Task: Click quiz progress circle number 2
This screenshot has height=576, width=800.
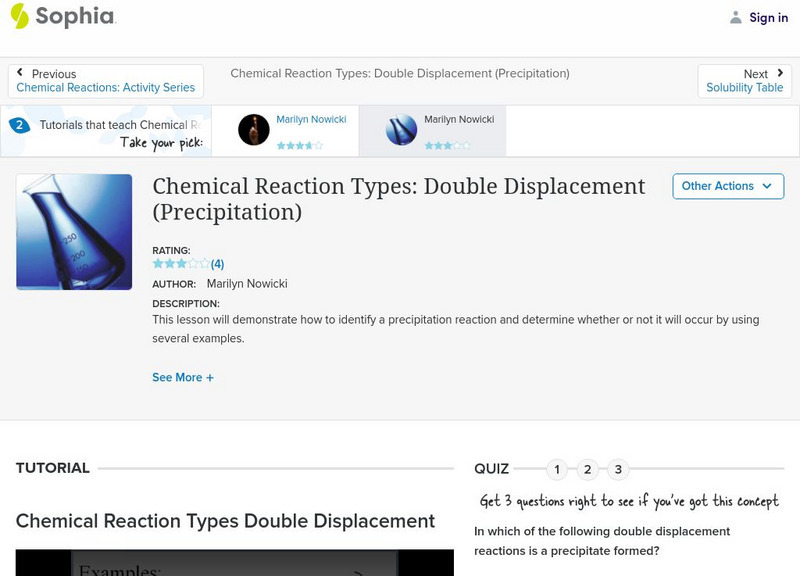Action: click(588, 467)
